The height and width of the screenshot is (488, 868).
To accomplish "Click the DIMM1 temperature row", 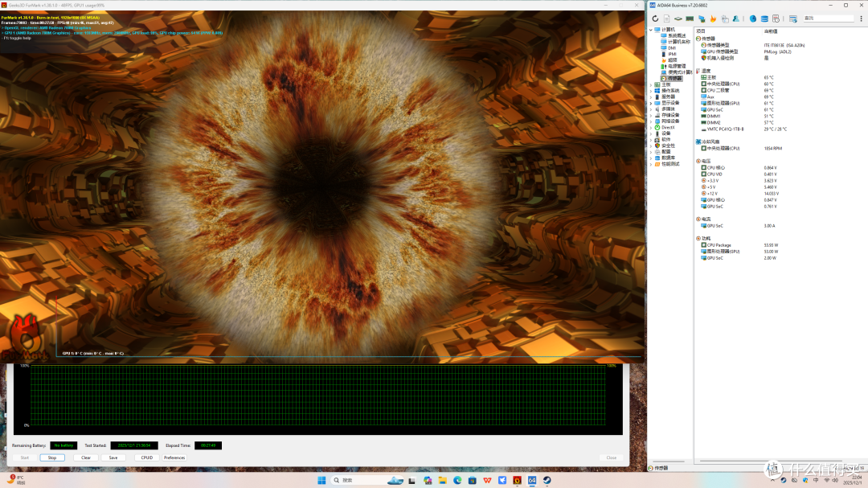I will click(737, 117).
